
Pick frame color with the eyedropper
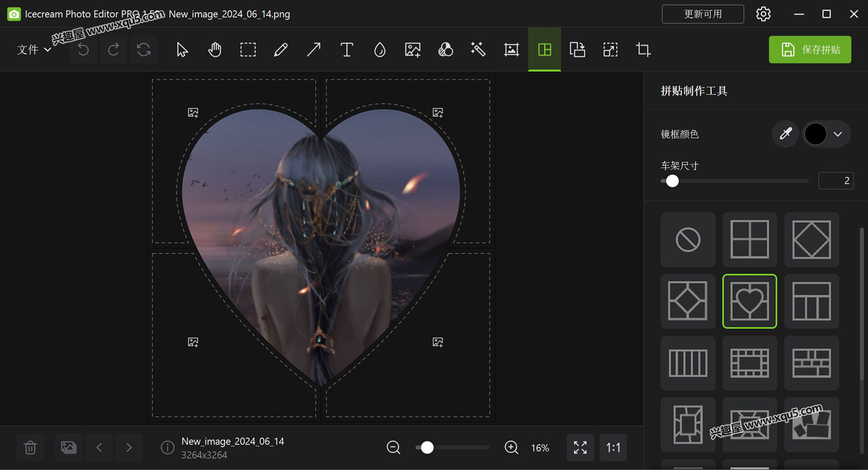[x=785, y=134]
